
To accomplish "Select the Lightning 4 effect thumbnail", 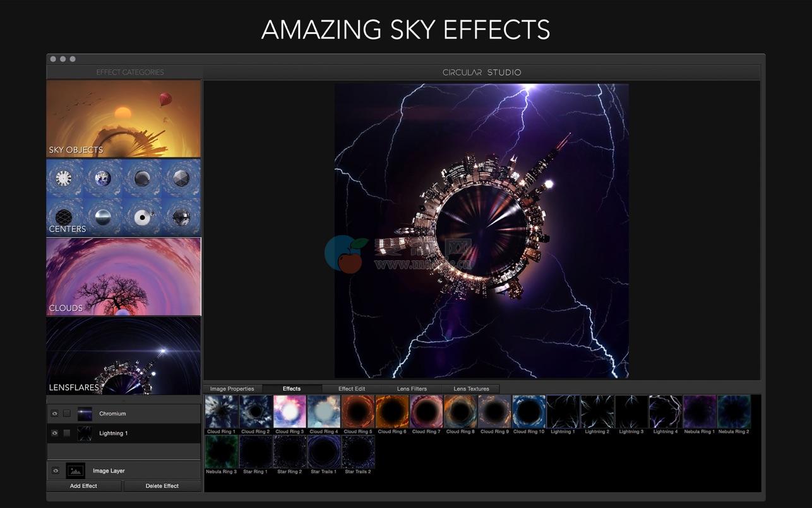I will pos(665,412).
